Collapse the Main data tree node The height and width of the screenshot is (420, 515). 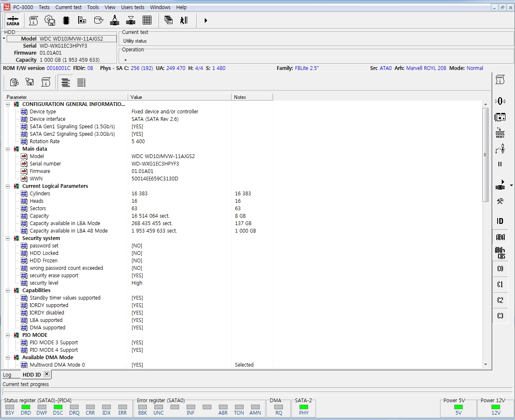click(x=7, y=149)
